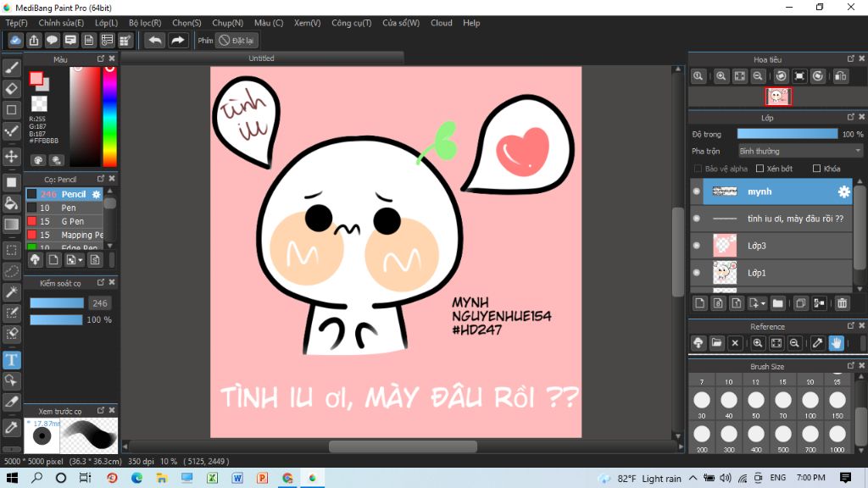Image resolution: width=868 pixels, height=488 pixels.
Task: Create a new layer folder
Action: click(x=778, y=303)
